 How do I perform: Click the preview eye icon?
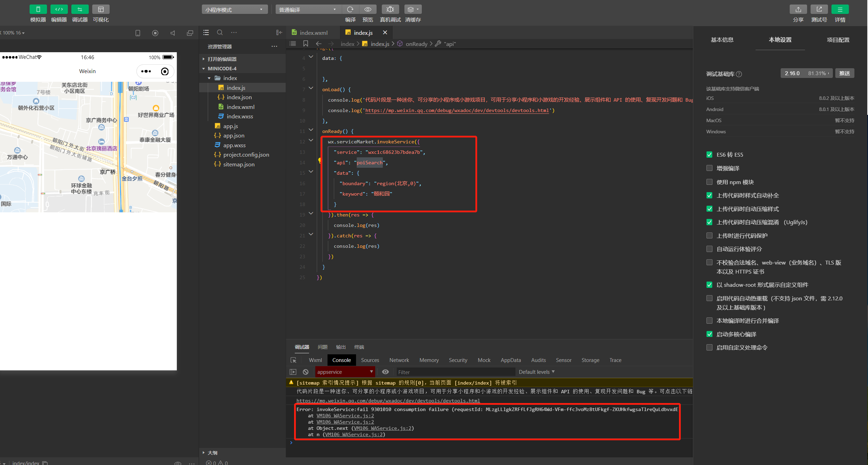(x=368, y=9)
